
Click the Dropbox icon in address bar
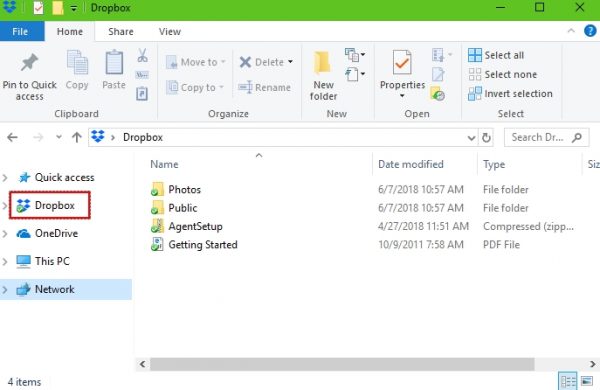pos(98,137)
